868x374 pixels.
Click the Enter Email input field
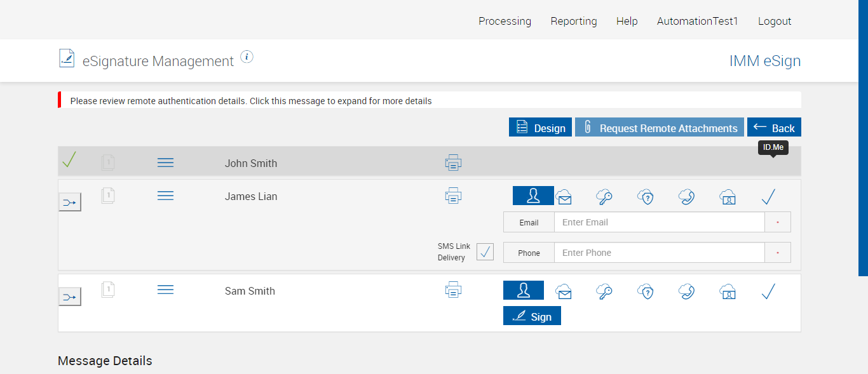pyautogui.click(x=659, y=222)
